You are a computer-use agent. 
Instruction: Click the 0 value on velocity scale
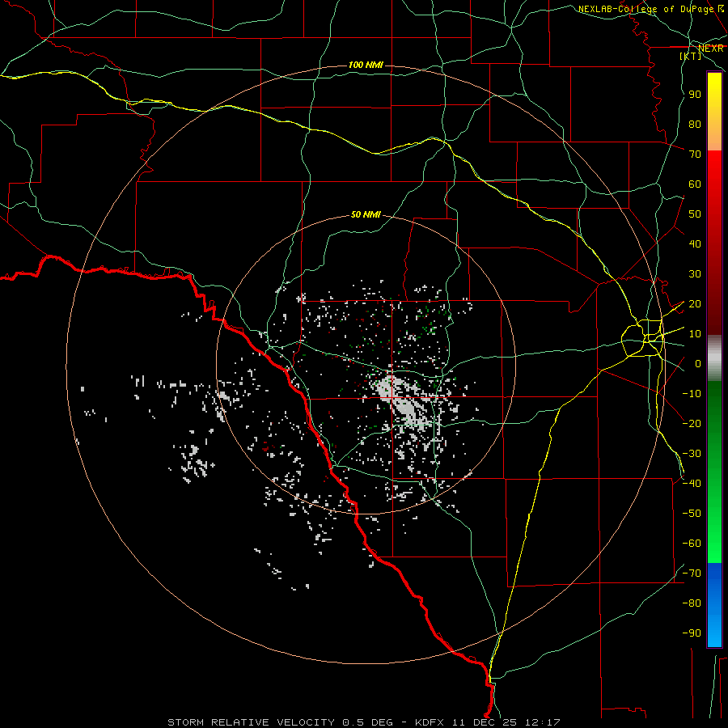point(698,364)
